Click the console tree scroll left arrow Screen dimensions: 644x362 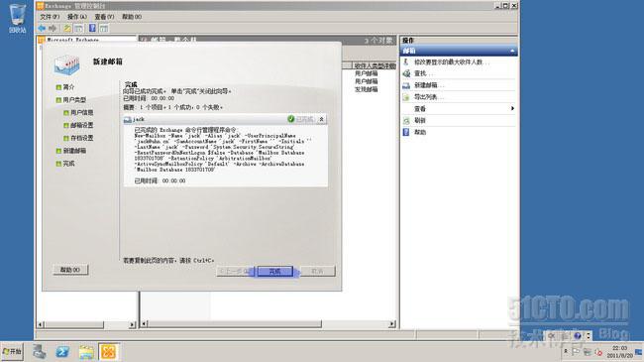pyautogui.click(x=41, y=324)
